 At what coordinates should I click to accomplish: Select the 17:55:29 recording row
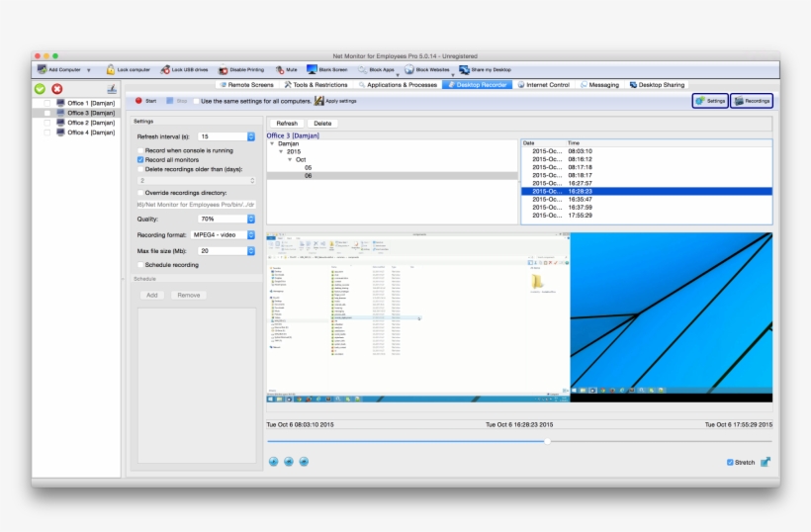coord(647,216)
